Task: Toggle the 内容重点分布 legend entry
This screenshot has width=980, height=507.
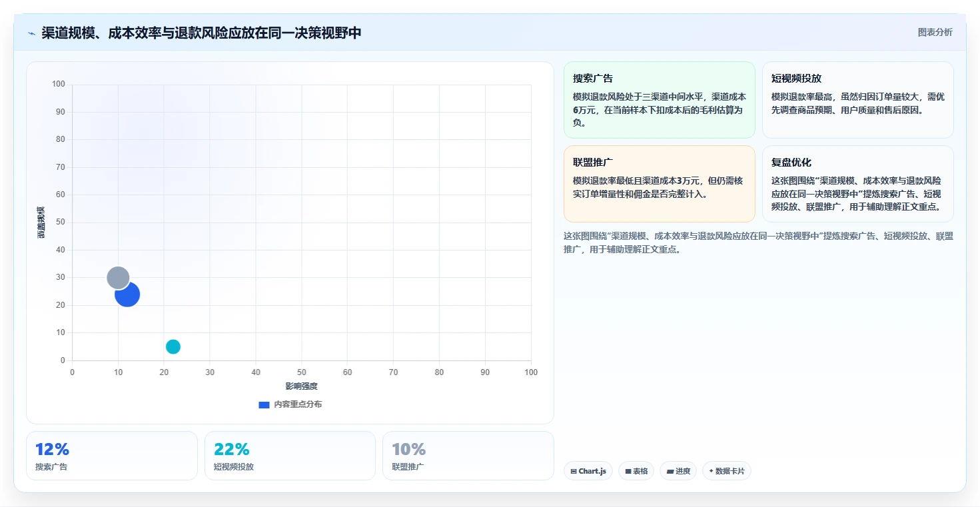Action: [290, 404]
